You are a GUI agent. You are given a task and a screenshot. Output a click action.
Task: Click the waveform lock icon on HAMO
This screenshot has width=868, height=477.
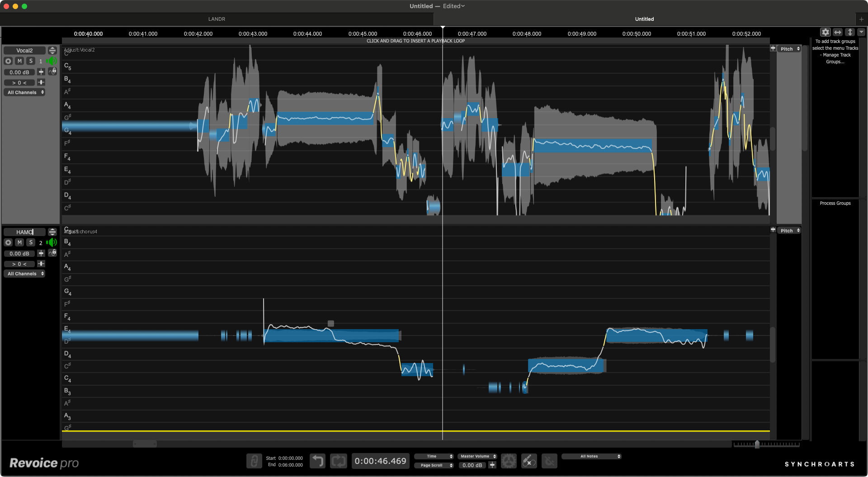52,253
